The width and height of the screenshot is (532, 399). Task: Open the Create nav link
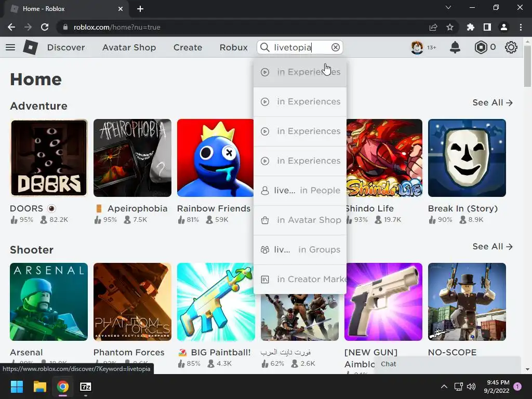[x=188, y=47]
